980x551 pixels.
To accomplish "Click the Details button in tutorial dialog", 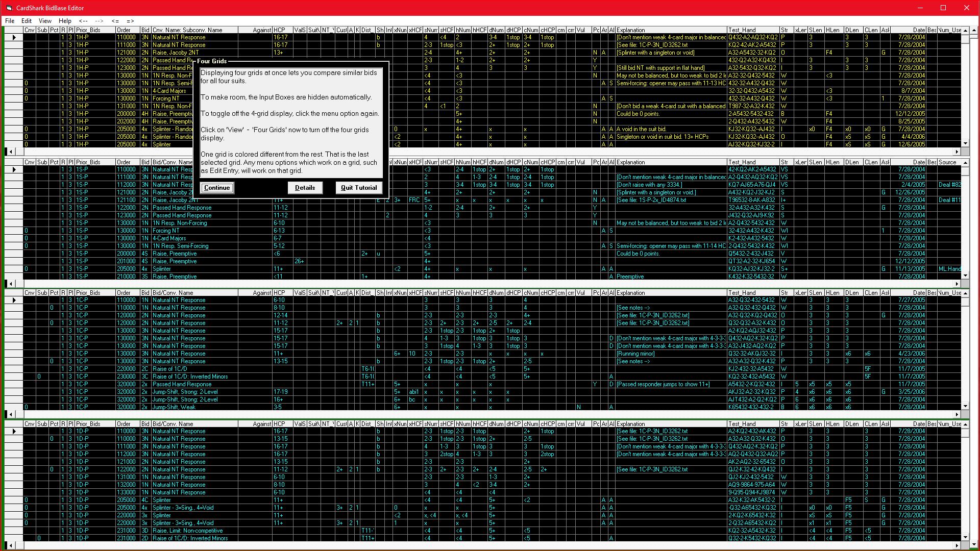I will click(x=305, y=188).
